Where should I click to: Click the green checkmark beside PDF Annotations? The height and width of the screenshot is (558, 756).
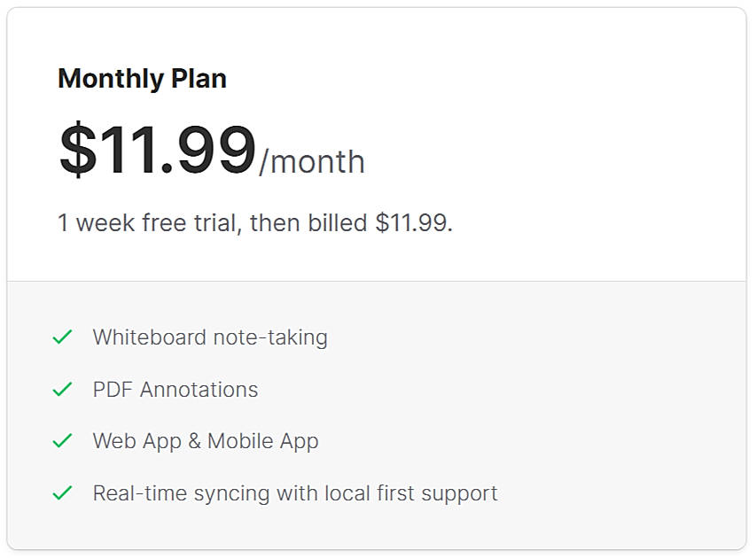pos(61,390)
